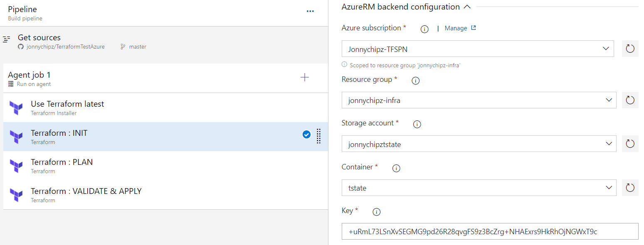Viewport: 644px width, 245px height.
Task: Click the Storage account info icon
Action: [x=417, y=124]
